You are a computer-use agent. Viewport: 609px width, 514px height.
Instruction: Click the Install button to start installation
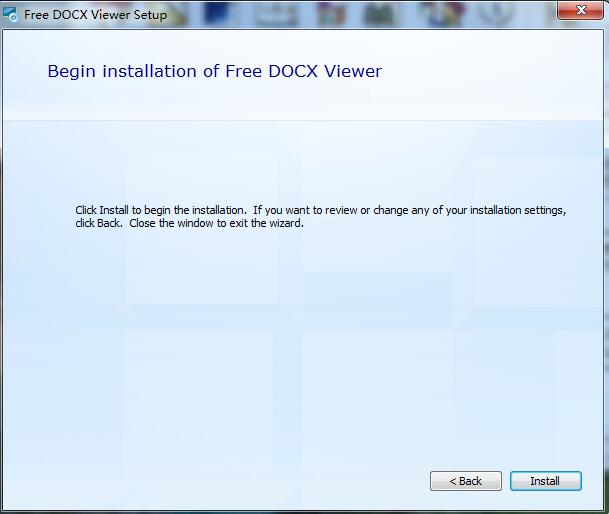(x=546, y=481)
